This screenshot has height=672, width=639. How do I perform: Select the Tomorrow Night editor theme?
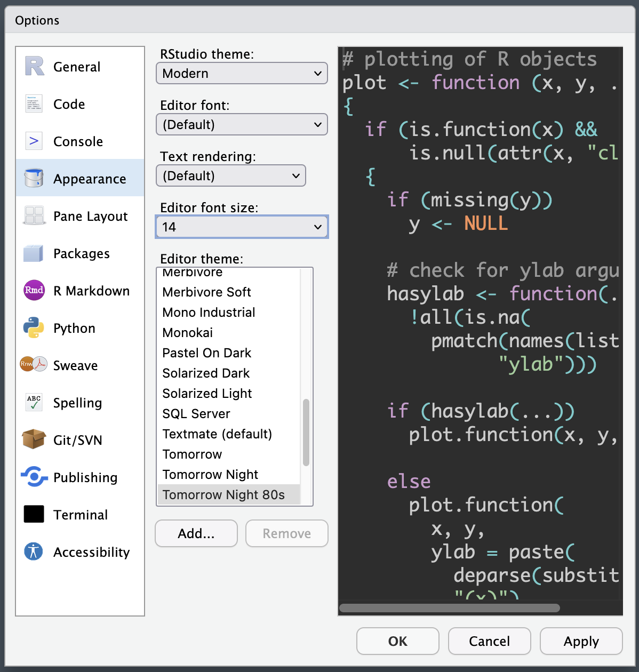click(229, 474)
